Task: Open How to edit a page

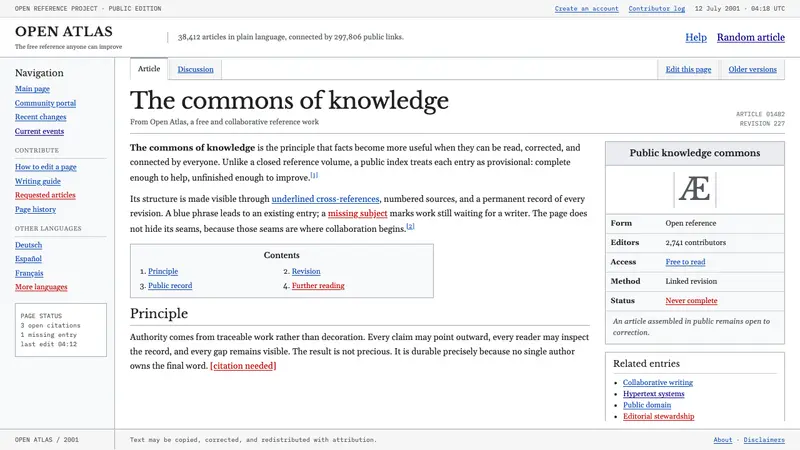Action: coord(45,167)
